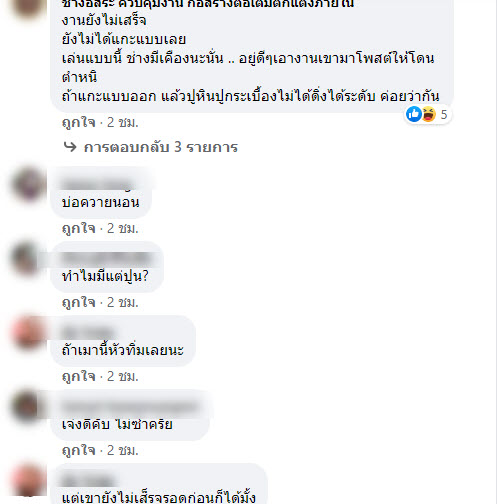Like the long comment about the unfinished work
The height and width of the screenshot is (504, 497).
click(79, 122)
